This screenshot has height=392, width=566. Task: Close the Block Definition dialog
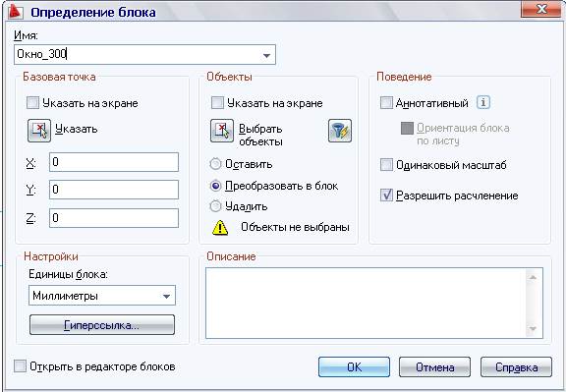541,9
